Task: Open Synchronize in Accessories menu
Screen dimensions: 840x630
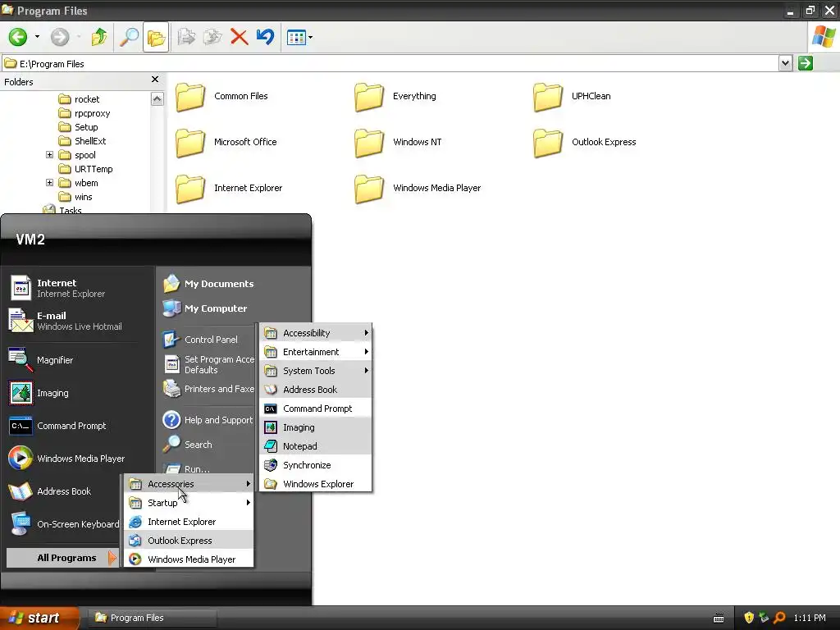Action: point(316,465)
